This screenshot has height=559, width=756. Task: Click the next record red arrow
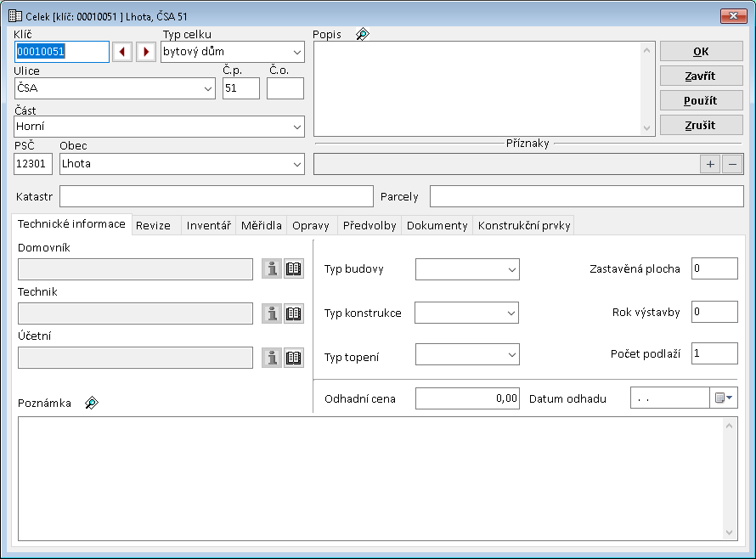146,52
